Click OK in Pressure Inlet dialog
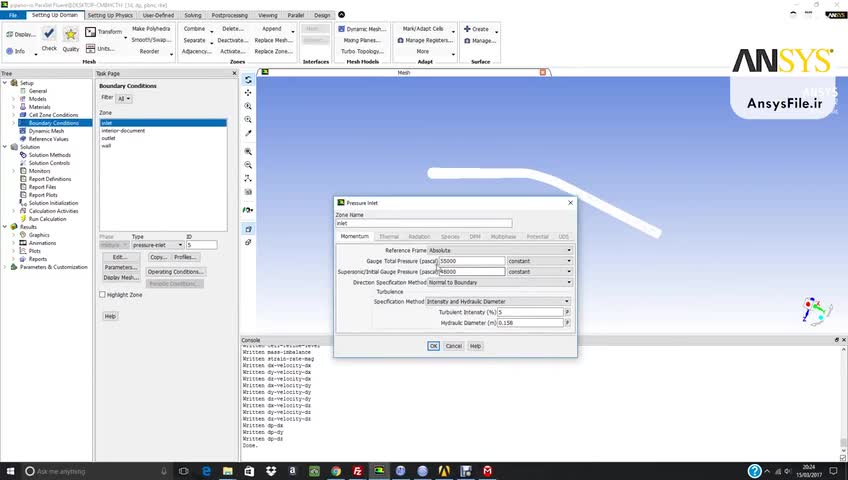 (433, 346)
